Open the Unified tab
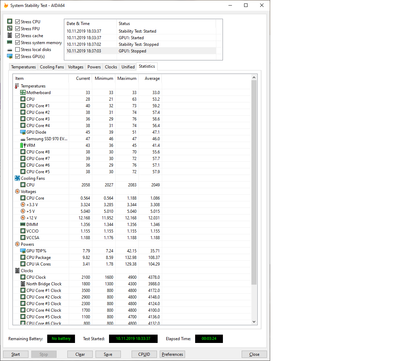 click(128, 67)
